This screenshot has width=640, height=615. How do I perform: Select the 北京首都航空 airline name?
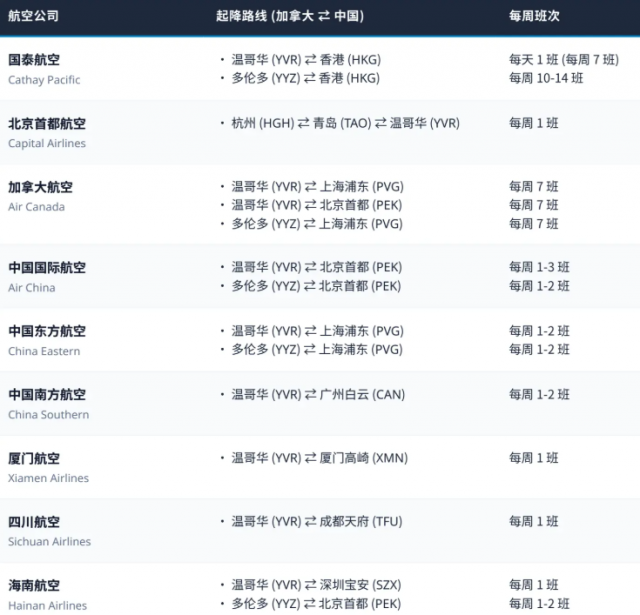[x=47, y=123]
